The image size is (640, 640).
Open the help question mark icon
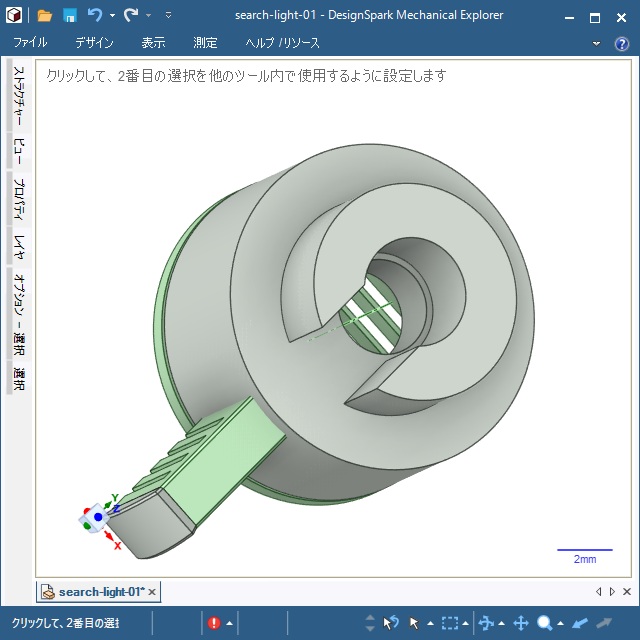click(621, 44)
